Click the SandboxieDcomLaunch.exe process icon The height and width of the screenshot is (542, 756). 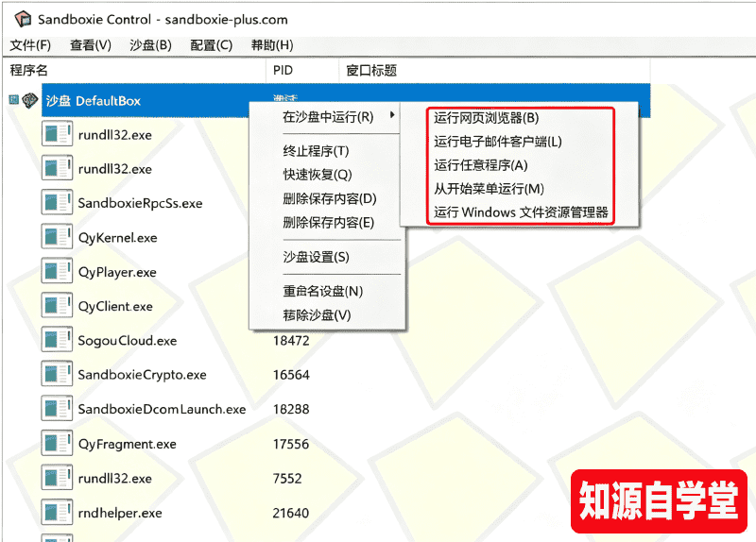pyautogui.click(x=57, y=409)
